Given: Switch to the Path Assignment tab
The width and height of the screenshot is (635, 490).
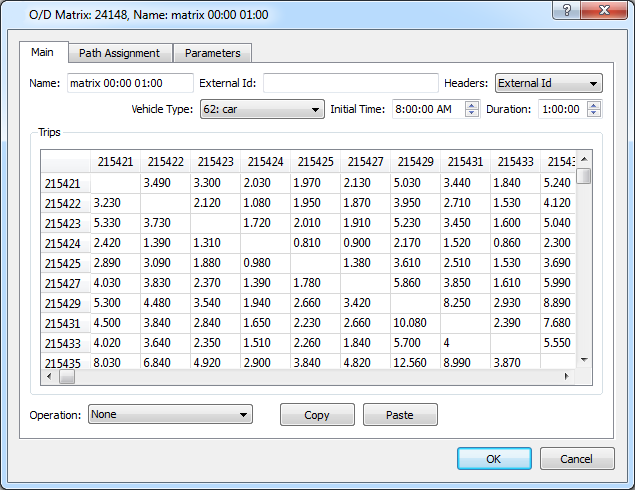Looking at the screenshot, I should (119, 53).
